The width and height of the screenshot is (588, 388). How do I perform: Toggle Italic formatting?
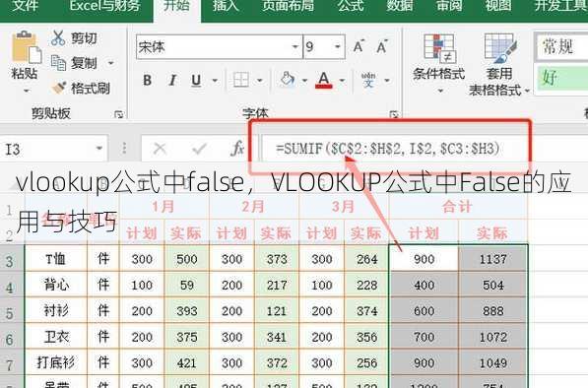point(172,80)
